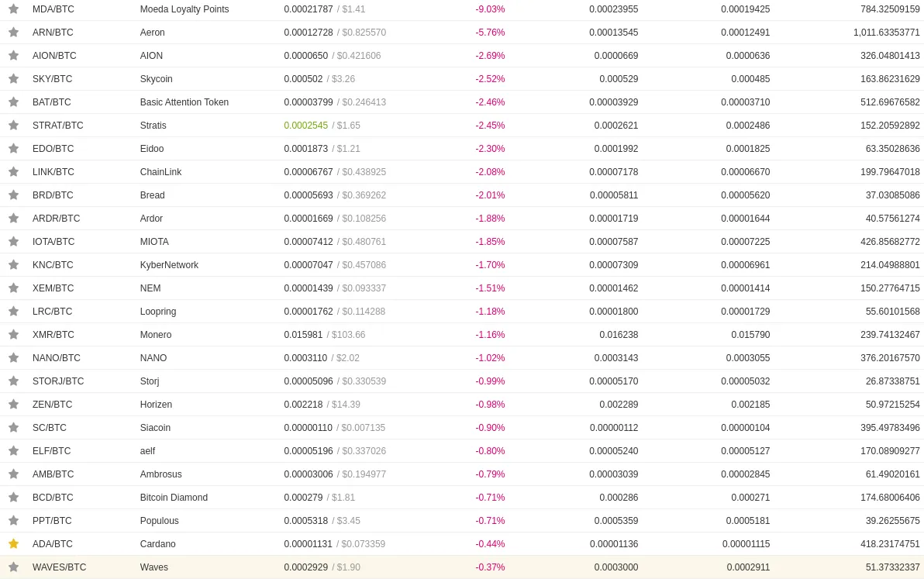Click coin name Moeda Loyalty Points
The height and width of the screenshot is (579, 924).
point(184,9)
